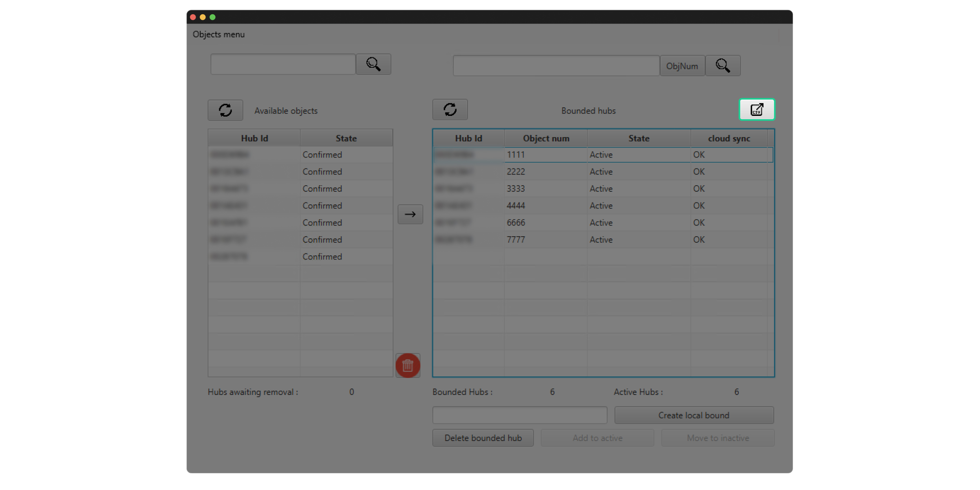Click Delete bounded hub button

(x=483, y=438)
